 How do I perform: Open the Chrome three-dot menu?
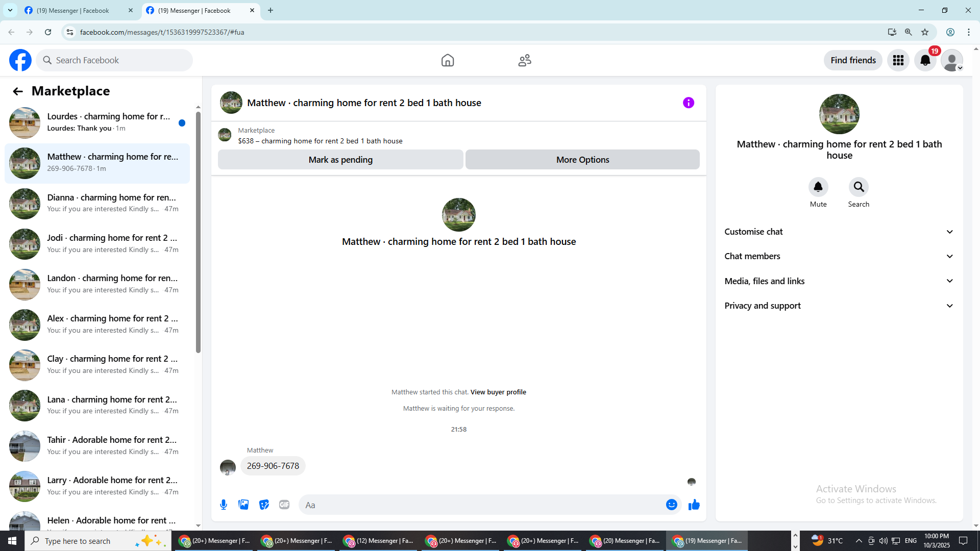[969, 32]
